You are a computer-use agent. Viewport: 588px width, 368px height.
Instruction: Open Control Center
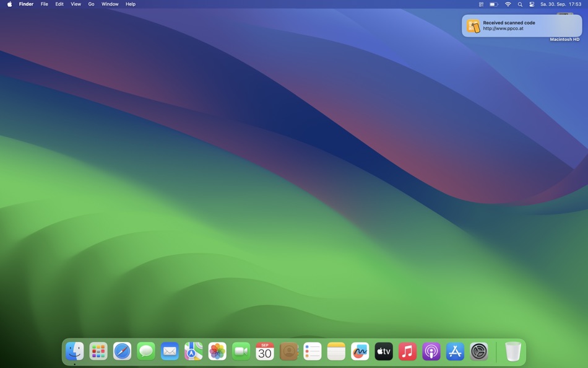[532, 4]
